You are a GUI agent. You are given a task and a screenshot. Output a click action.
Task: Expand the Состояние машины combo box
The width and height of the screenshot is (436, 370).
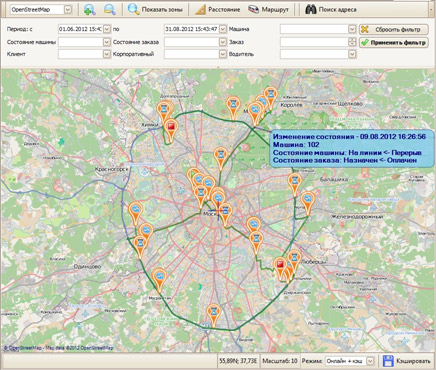point(107,42)
